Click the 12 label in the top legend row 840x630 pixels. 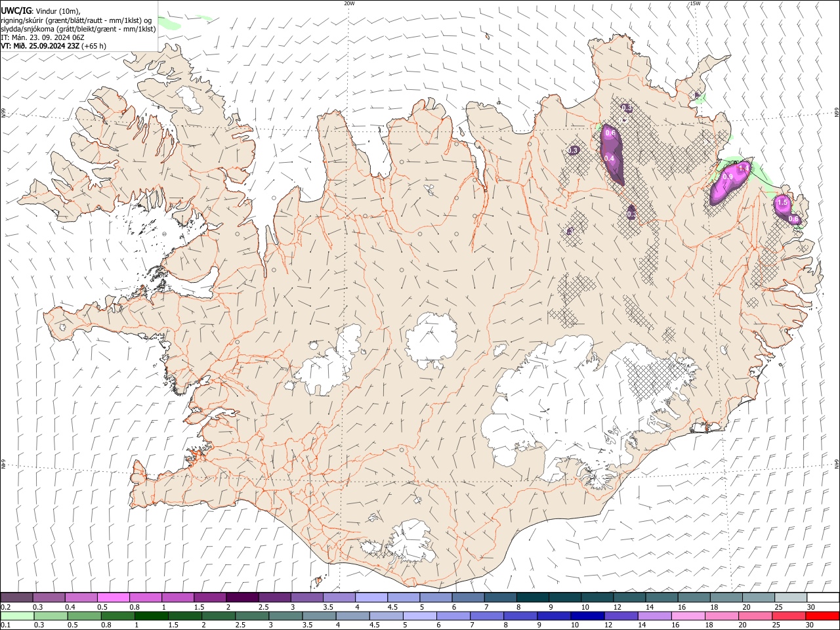[x=617, y=607]
